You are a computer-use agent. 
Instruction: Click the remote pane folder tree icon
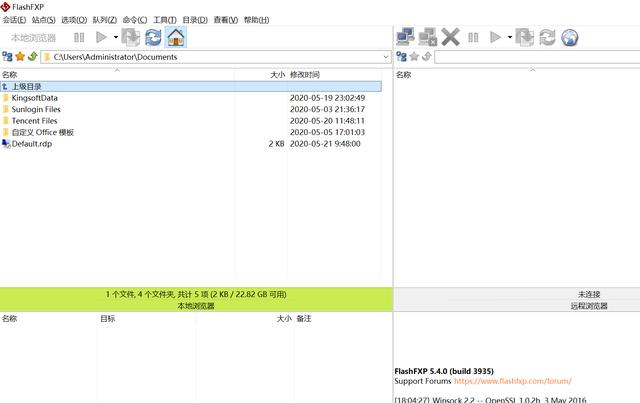point(402,57)
